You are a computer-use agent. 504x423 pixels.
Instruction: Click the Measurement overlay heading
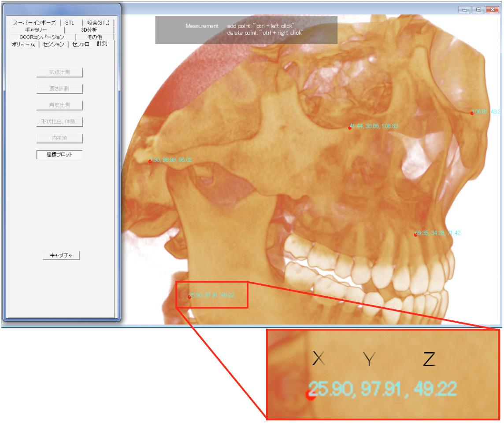point(202,26)
